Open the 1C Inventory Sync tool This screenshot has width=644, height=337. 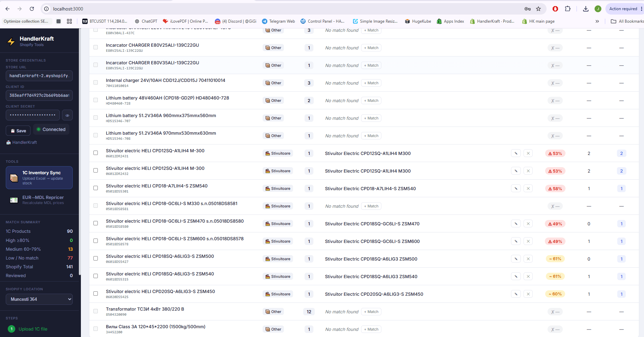click(x=39, y=178)
